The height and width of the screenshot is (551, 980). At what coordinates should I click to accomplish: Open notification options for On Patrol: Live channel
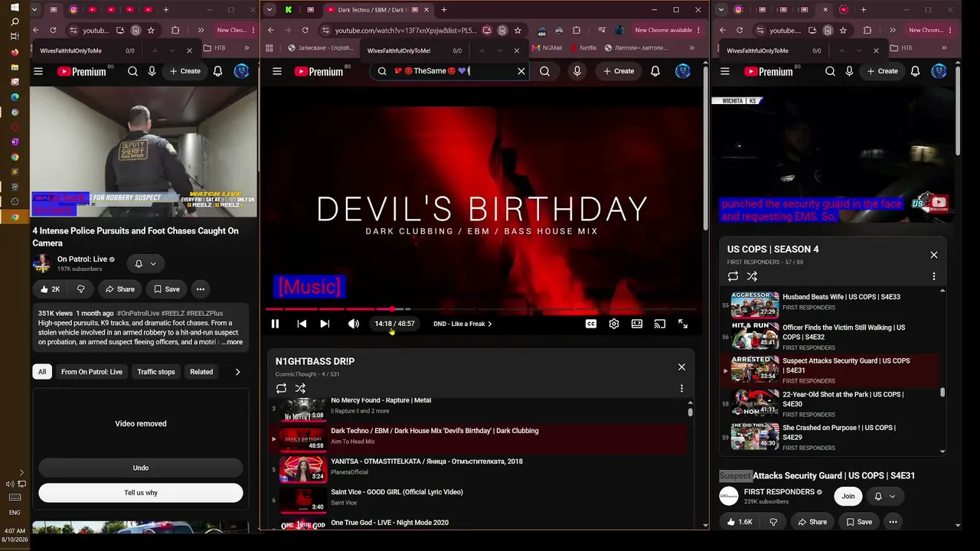click(145, 263)
